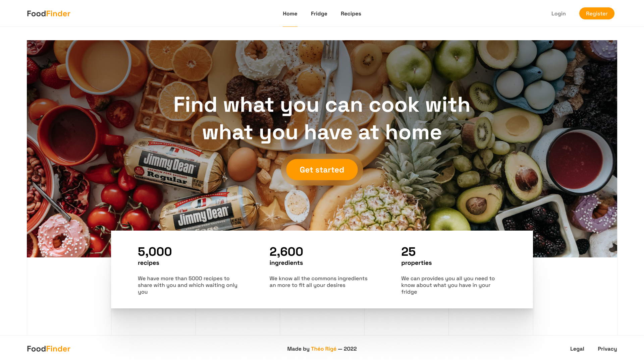Open the Legal footer link
This screenshot has width=644, height=362.
click(577, 349)
